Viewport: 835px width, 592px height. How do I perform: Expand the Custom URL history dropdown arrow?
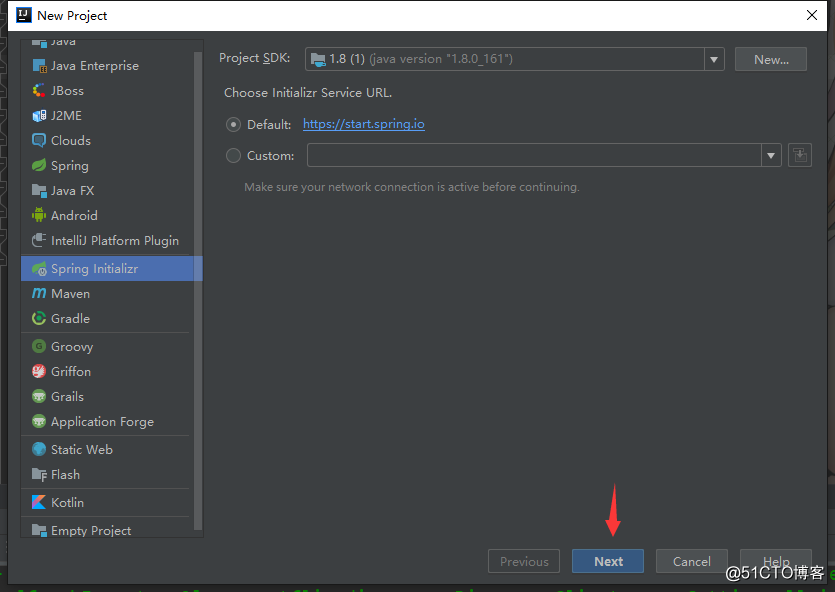pyautogui.click(x=771, y=155)
